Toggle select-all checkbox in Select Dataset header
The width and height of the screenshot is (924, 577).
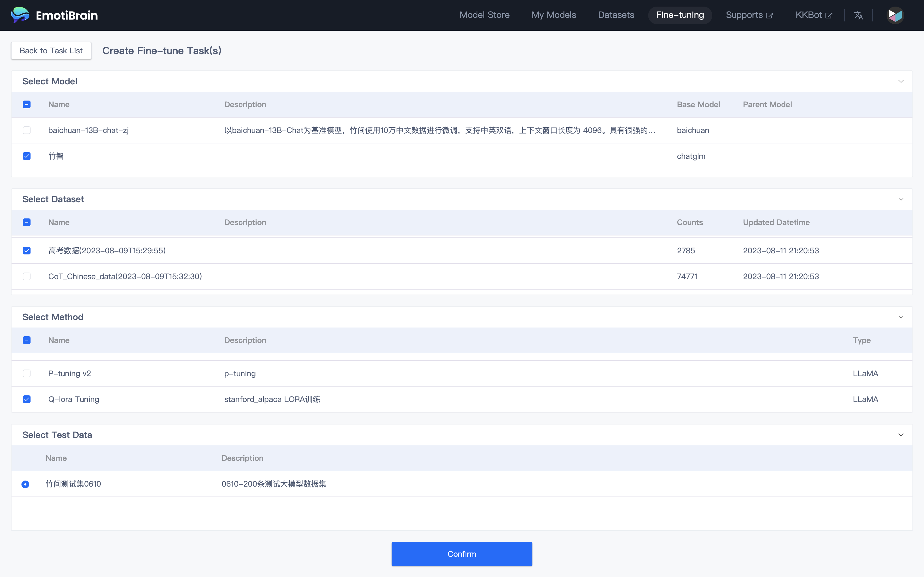[x=27, y=223]
